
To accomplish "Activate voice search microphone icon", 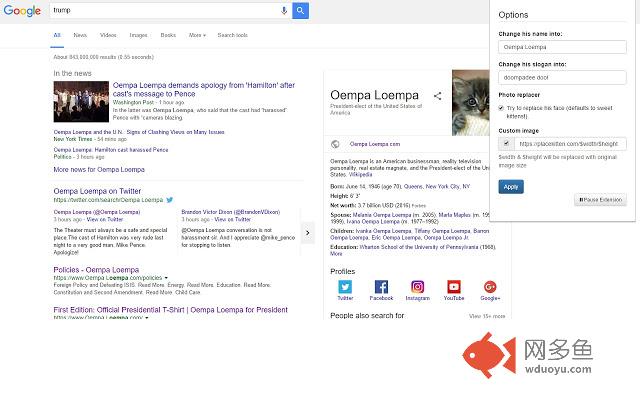I will click(284, 11).
